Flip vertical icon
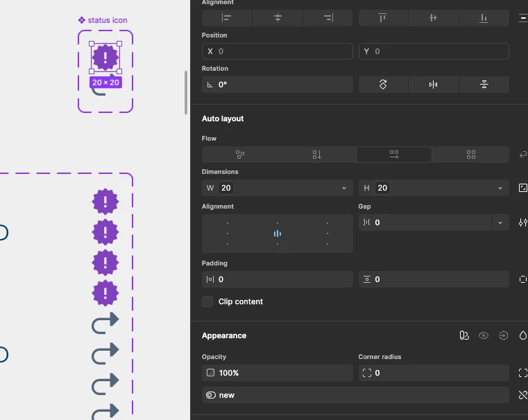 pos(484,85)
